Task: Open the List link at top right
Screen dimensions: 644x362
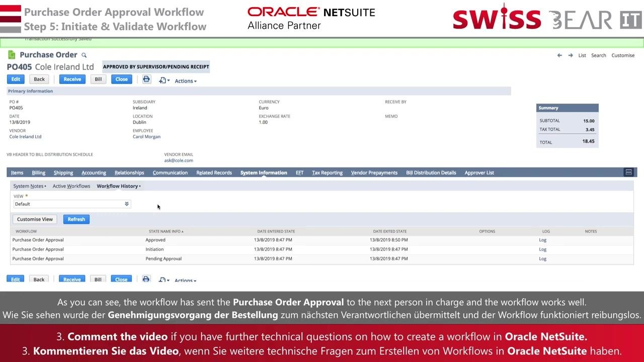Action: 582,55
